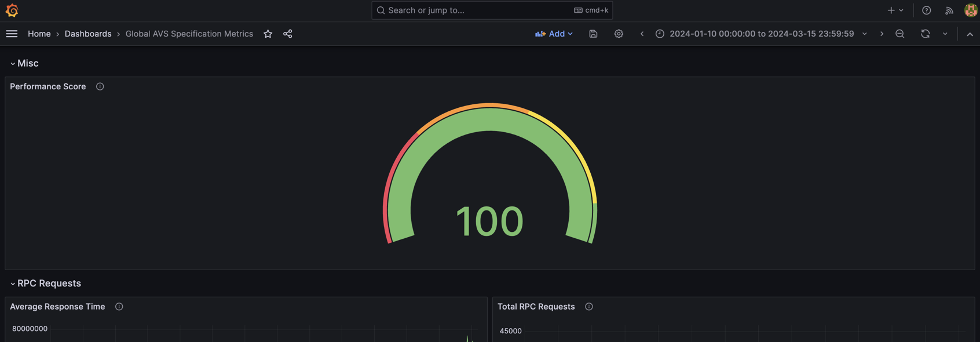The image size is (980, 342).
Task: Collapse the Misc row section
Action: coord(13,63)
